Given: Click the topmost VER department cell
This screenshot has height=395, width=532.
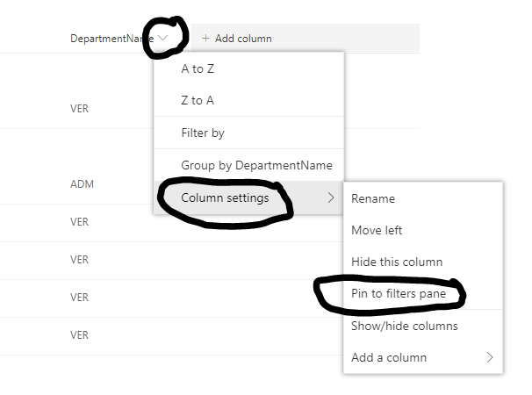Looking at the screenshot, I should tap(80, 109).
